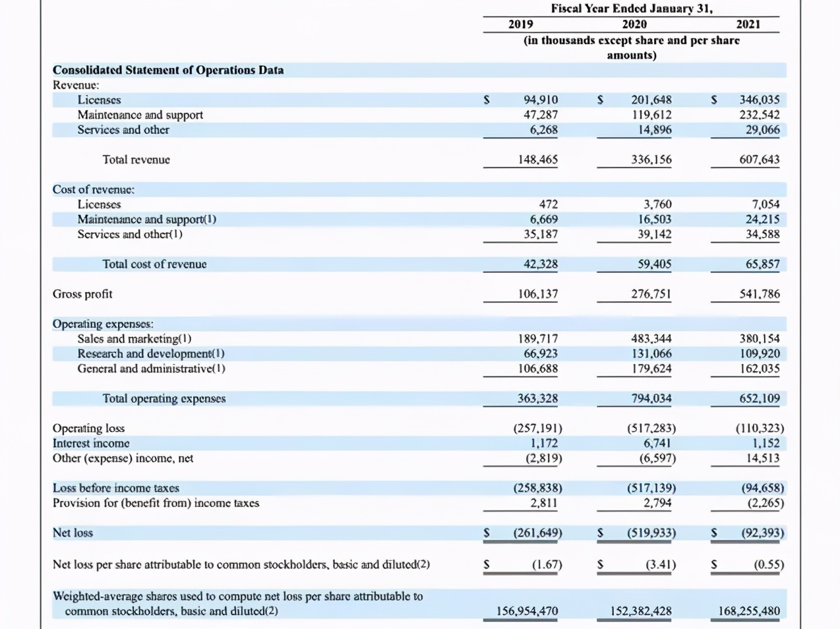Image resolution: width=840 pixels, height=629 pixels.
Task: Click the 2021 column header
Action: click(748, 24)
